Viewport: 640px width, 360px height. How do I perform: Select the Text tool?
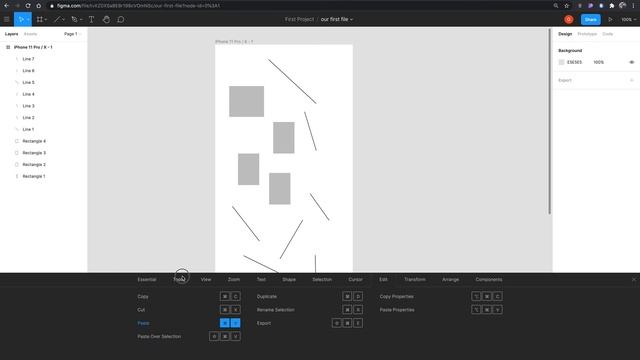(x=91, y=19)
